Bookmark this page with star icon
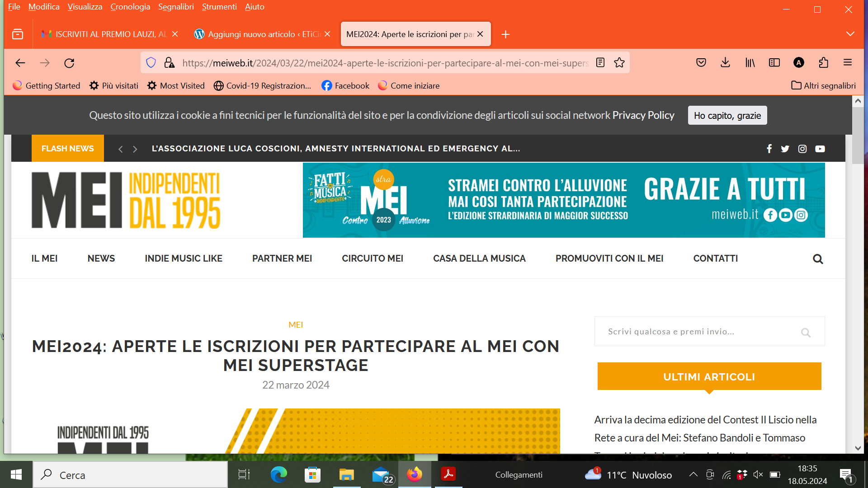This screenshot has height=488, width=868. pos(619,63)
